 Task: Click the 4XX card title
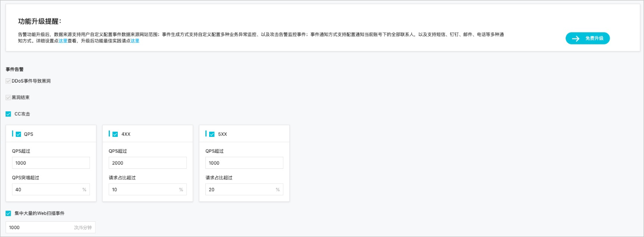pos(126,135)
